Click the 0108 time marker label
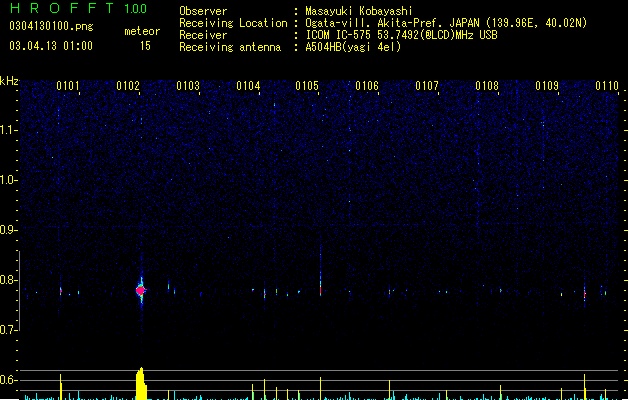 (487, 86)
